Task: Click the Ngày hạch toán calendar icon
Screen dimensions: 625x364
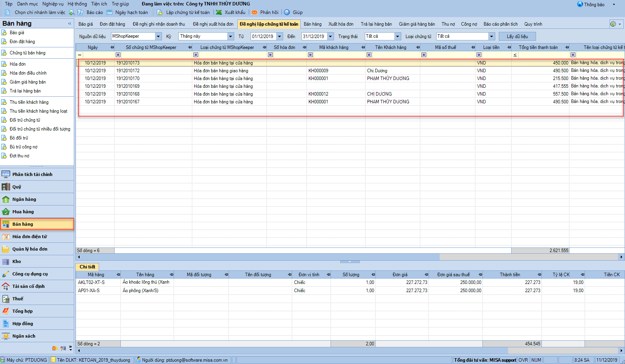Action: point(110,12)
